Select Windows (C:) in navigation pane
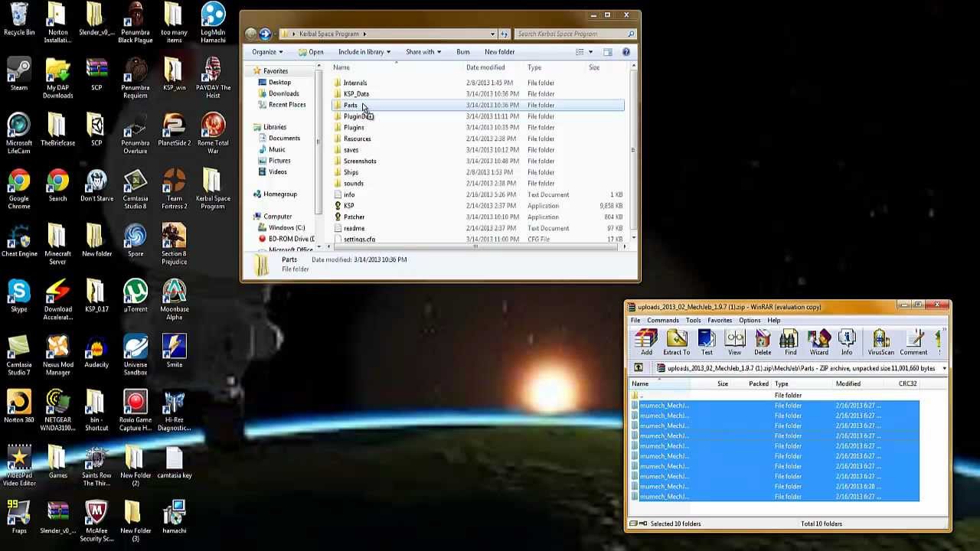The height and width of the screenshot is (551, 980). coord(286,227)
